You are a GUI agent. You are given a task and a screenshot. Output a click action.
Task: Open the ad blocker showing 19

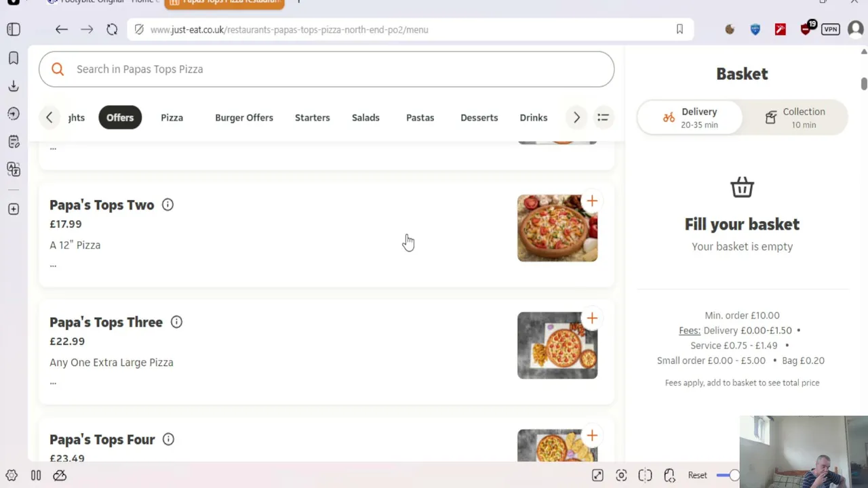(807, 28)
